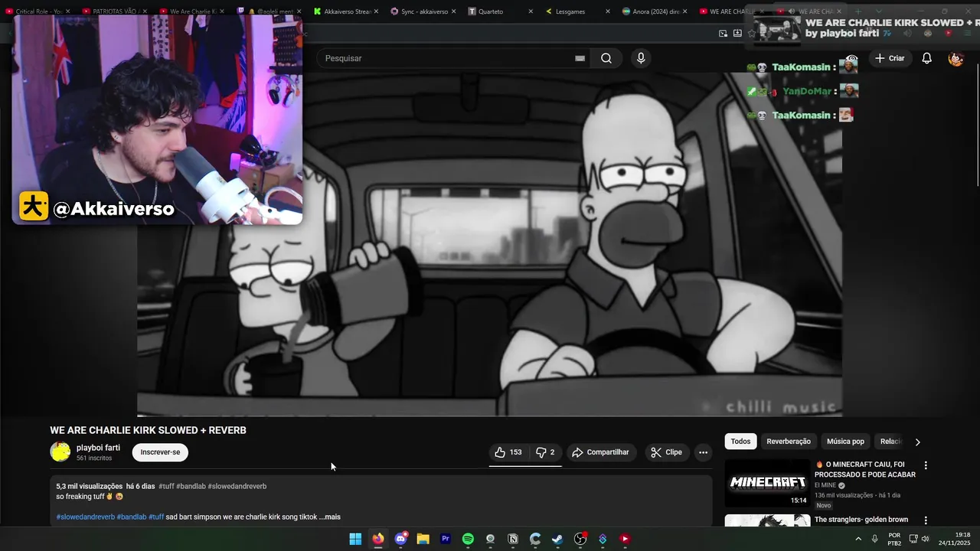Select the Reverberação filter chip

pyautogui.click(x=789, y=442)
